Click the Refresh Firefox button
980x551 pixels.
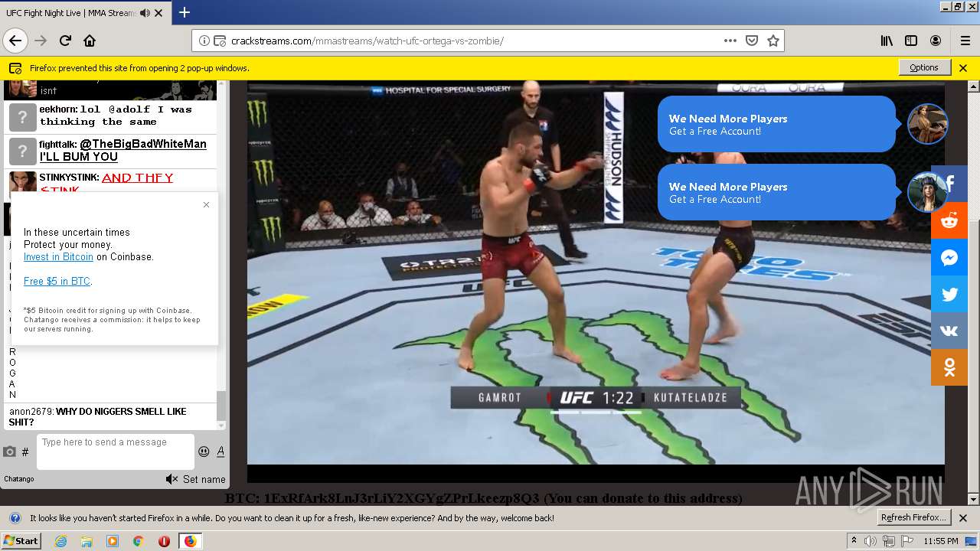[x=914, y=517]
